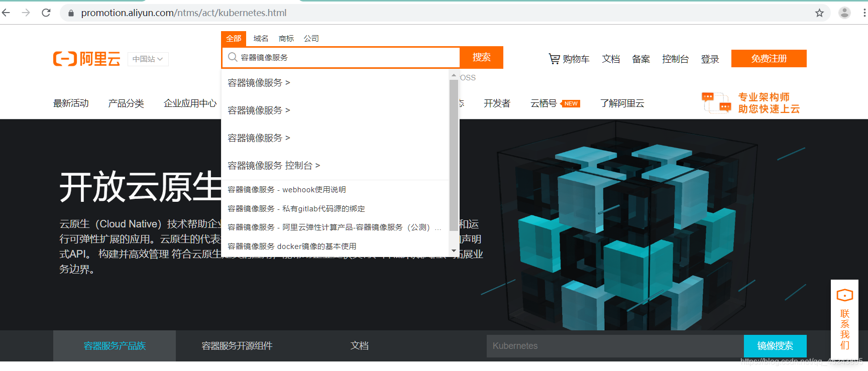Select the 商标 search tab
Image resolution: width=868 pixels, height=371 pixels.
[x=286, y=39]
